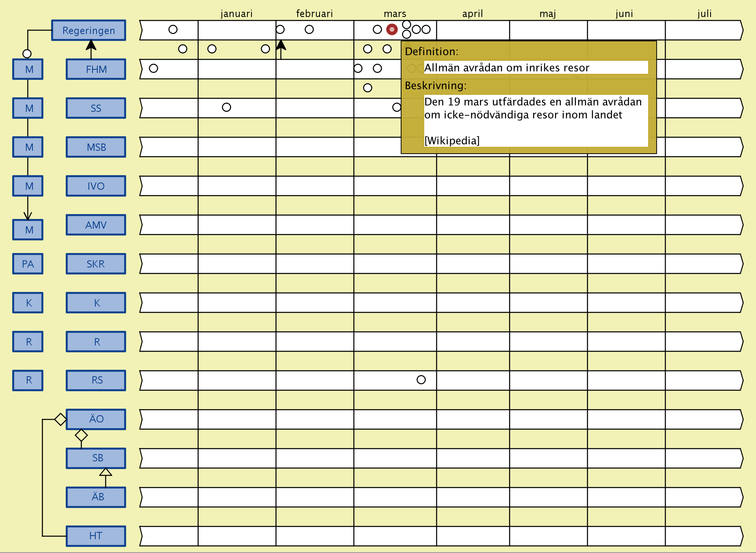Image resolution: width=756 pixels, height=553 pixels.
Task: Select the FHM actor box
Action: (96, 69)
